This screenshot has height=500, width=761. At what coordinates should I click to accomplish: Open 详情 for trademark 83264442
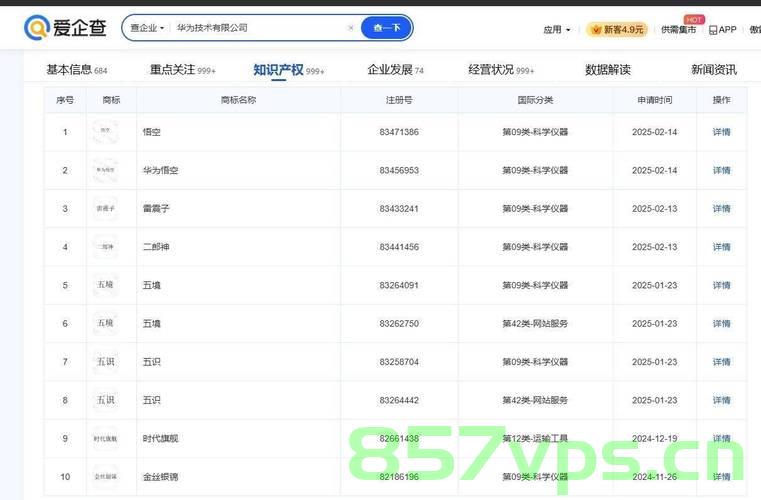[721, 400]
